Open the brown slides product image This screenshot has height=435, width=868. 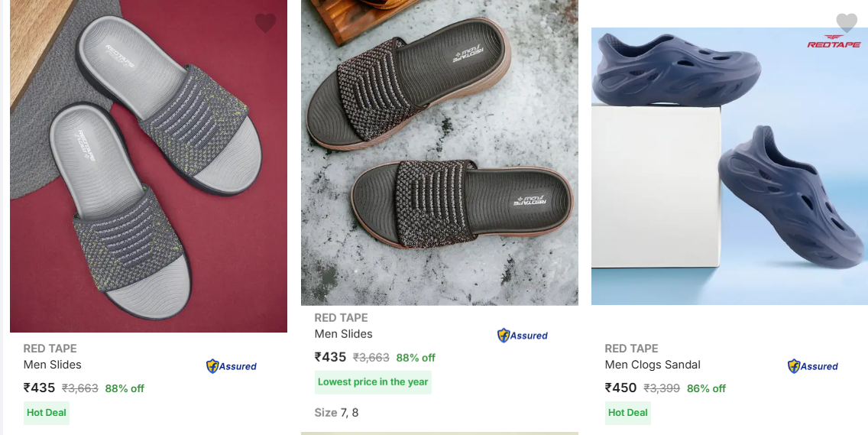click(439, 153)
